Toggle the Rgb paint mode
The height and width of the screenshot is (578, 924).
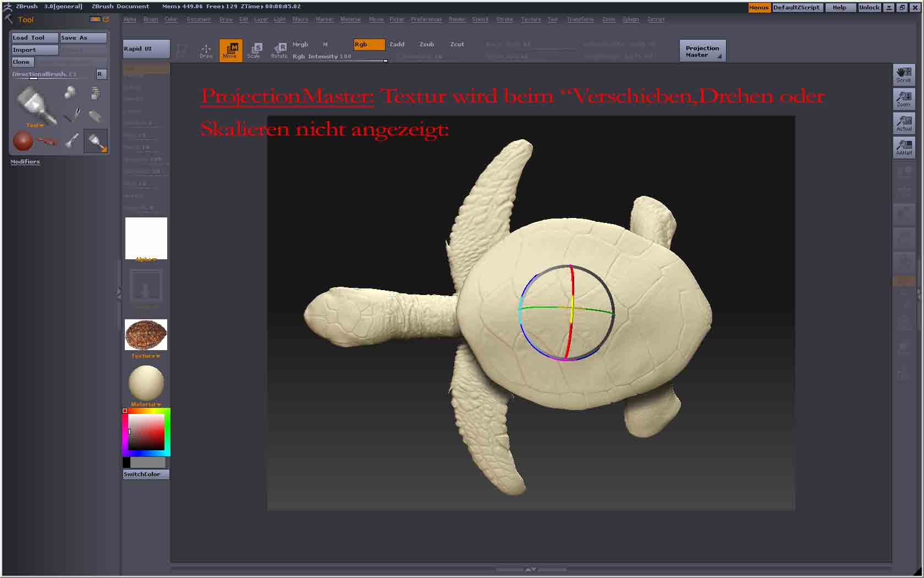click(x=369, y=45)
